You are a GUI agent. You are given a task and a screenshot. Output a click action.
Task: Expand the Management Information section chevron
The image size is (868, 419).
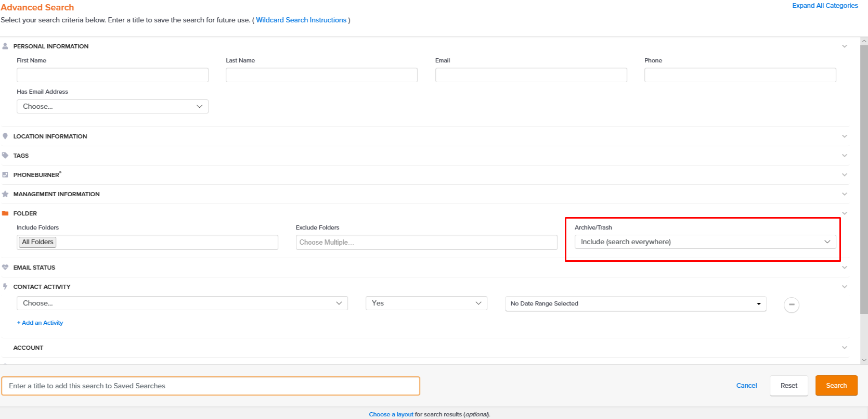click(x=845, y=194)
